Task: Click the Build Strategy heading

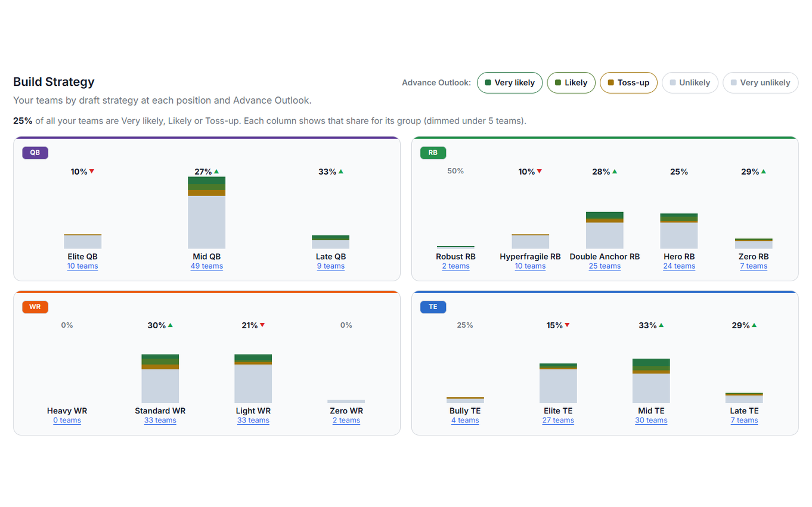Action: coord(54,82)
